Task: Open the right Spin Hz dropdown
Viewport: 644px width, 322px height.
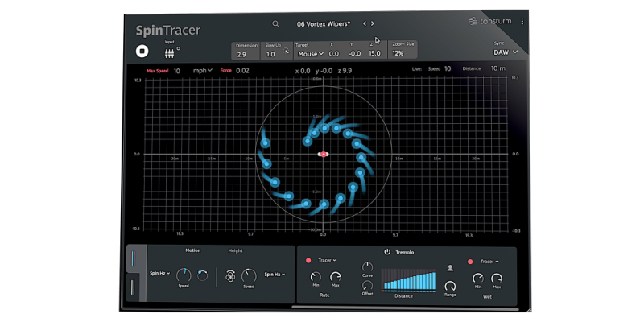Action: 275,274
